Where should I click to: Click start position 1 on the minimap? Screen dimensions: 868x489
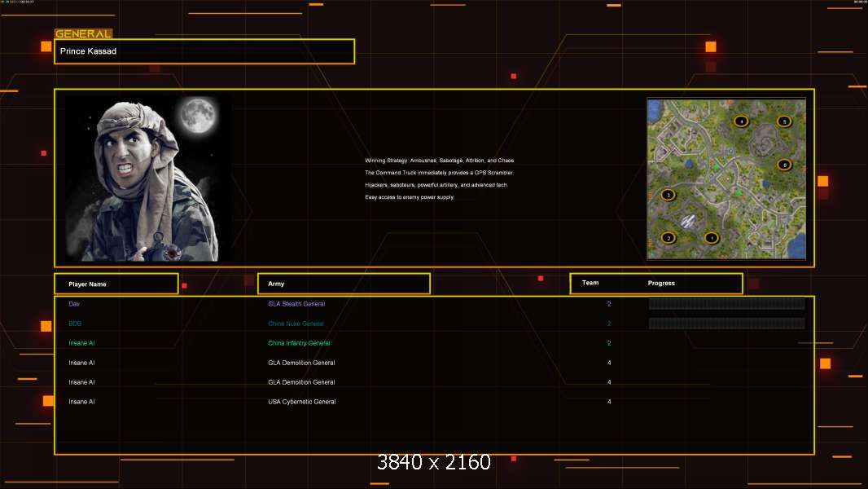pyautogui.click(x=711, y=239)
